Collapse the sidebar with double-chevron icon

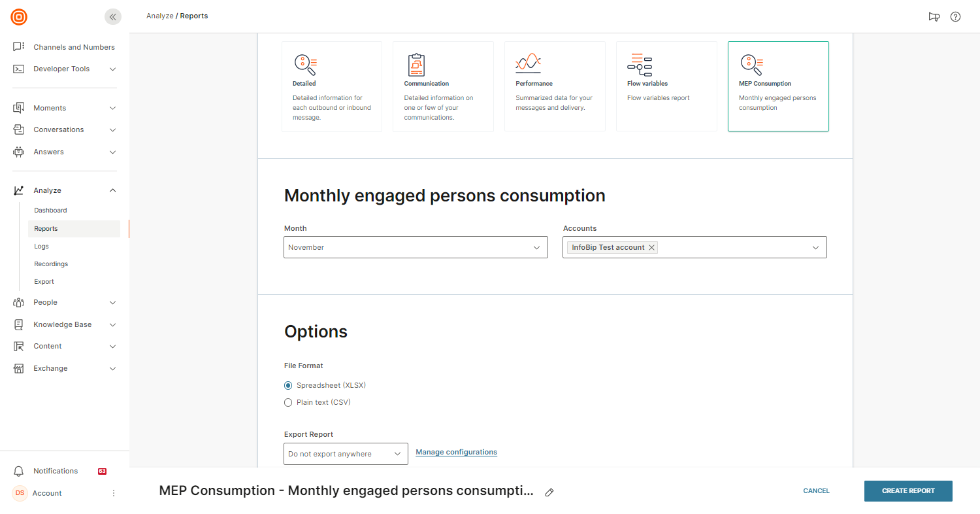click(x=112, y=17)
